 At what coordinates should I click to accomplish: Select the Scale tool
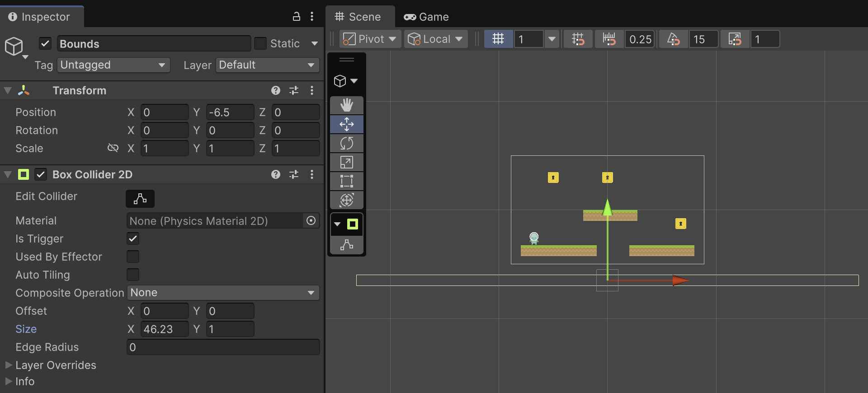coord(347,162)
